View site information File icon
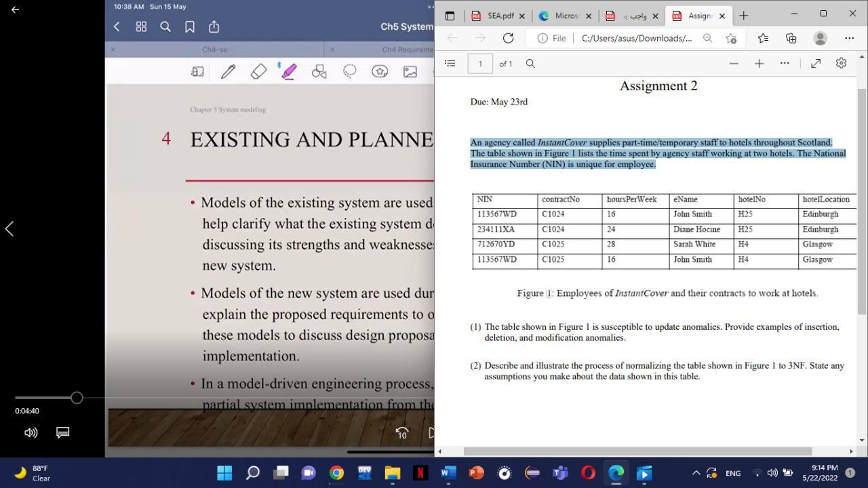 coord(551,38)
